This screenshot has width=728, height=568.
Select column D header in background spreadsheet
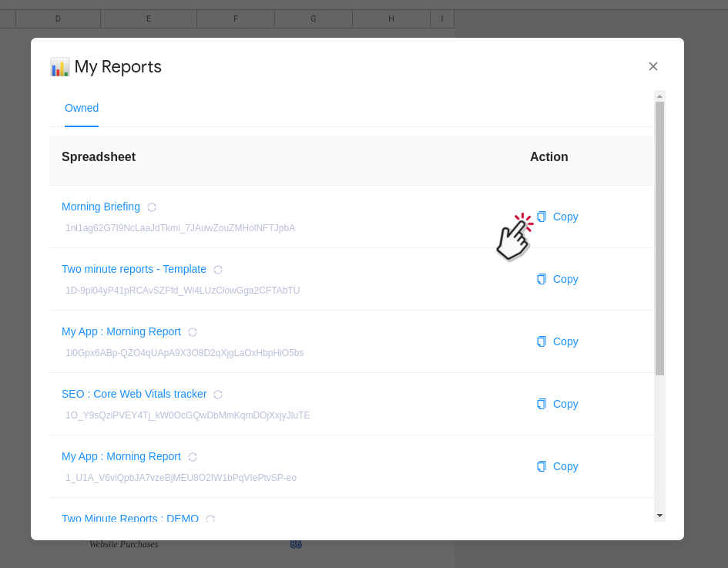point(58,18)
